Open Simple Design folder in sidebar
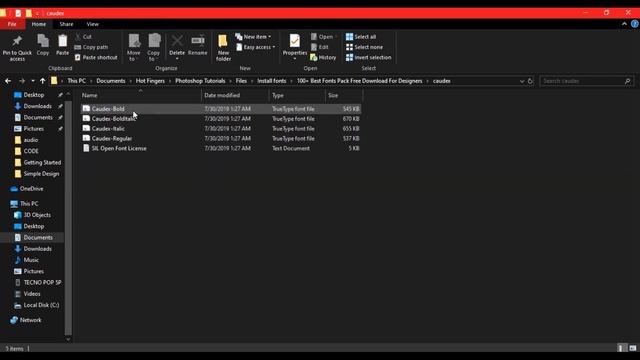 point(41,174)
